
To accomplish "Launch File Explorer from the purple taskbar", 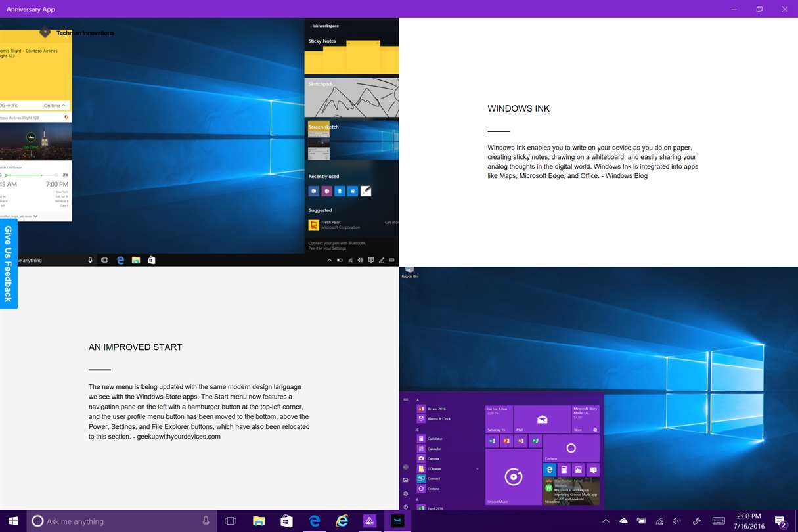I will tap(258, 521).
